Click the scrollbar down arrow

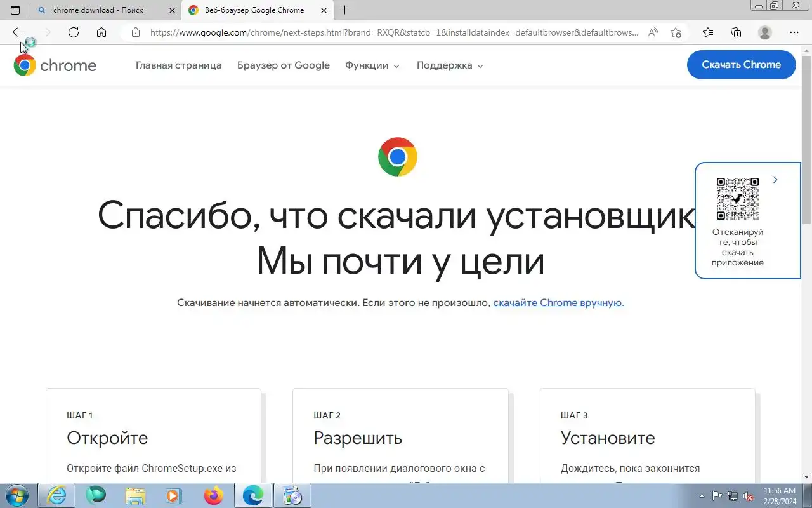(x=806, y=476)
